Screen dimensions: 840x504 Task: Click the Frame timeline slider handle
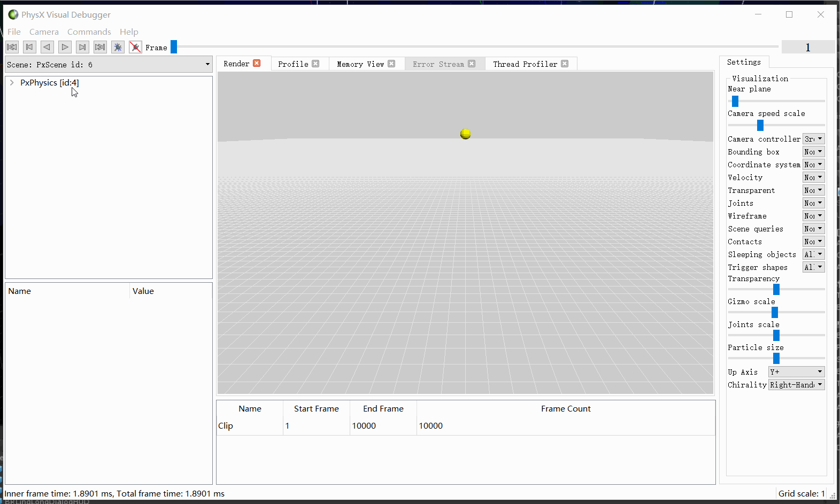pos(174,47)
